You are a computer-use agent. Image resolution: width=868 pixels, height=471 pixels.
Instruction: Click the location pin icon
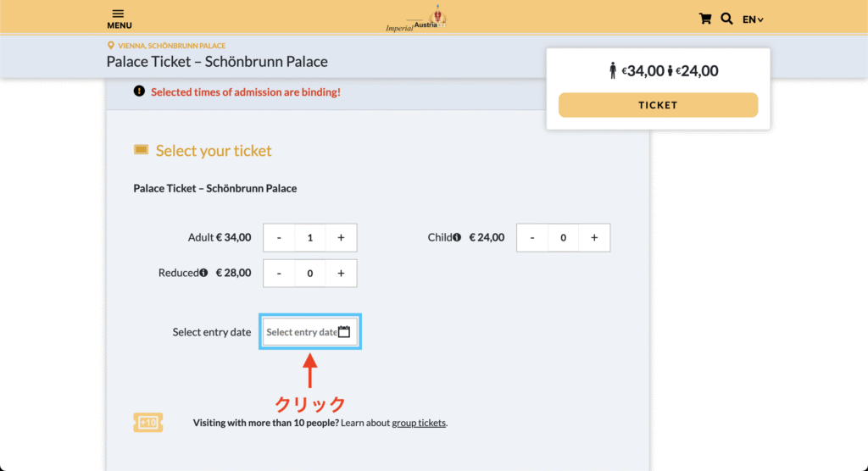[x=111, y=46]
